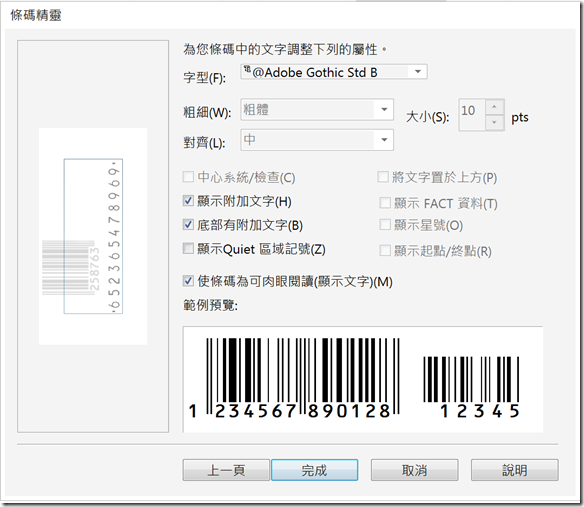Image resolution: width=584 pixels, height=507 pixels.
Task: Expand the 粗細(W) weight dropdown
Action: (384, 110)
